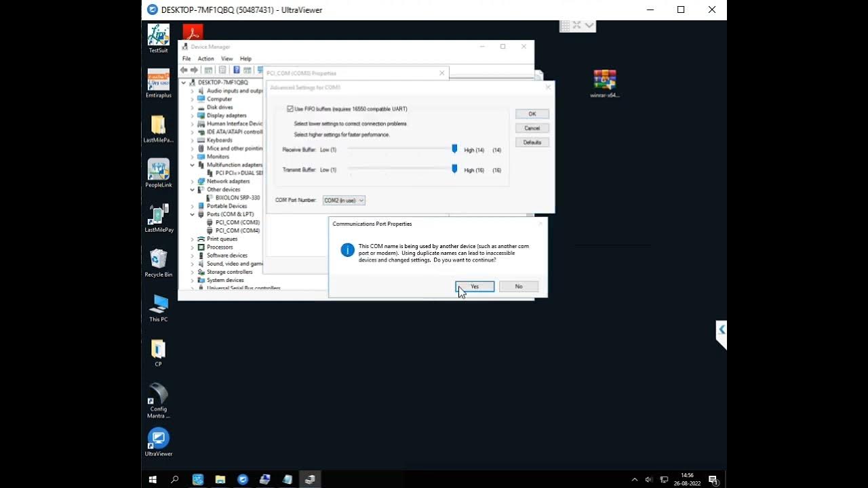The width and height of the screenshot is (868, 488).
Task: Open UltraViewer desktop shortcut
Action: click(x=159, y=442)
